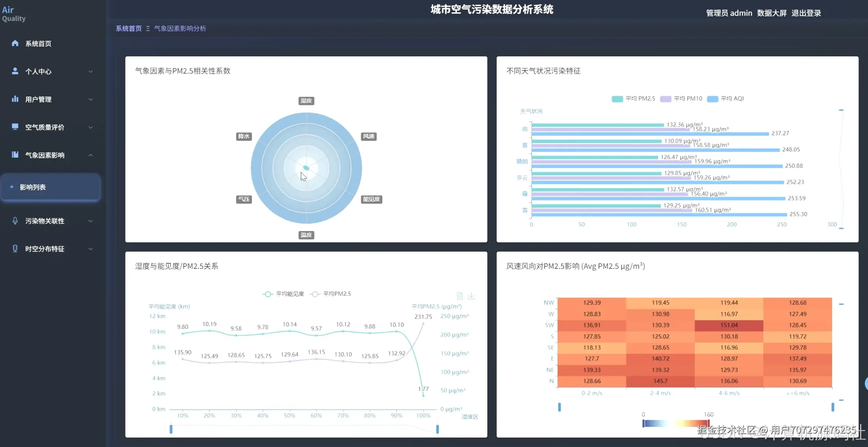The image size is (868, 447).
Task: Click the 系统首页 breadcrumb link
Action: (x=129, y=28)
